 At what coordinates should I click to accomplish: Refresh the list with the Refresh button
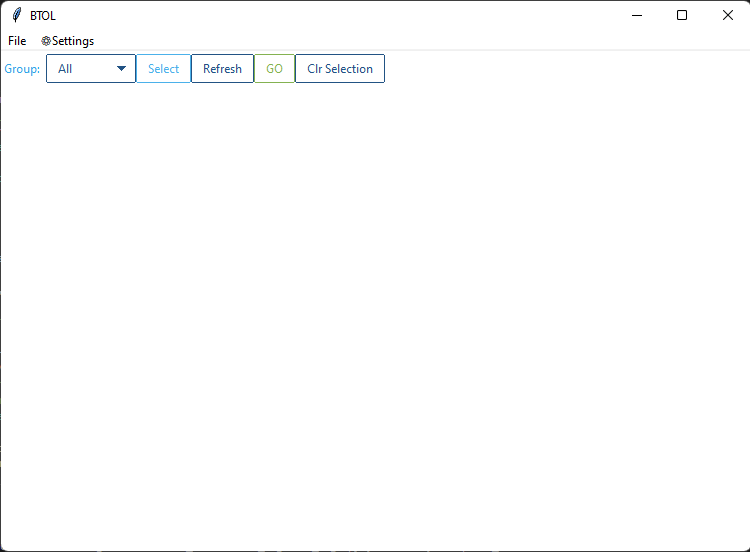click(x=222, y=69)
